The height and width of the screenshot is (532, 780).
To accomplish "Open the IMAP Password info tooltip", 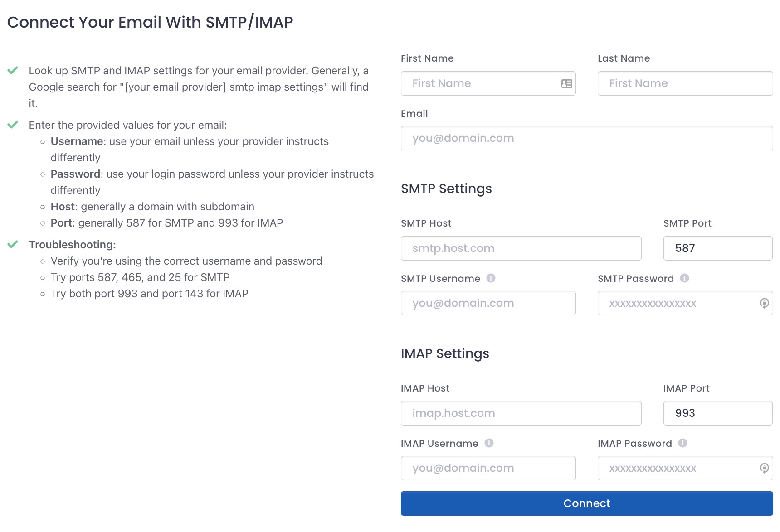I will (682, 443).
